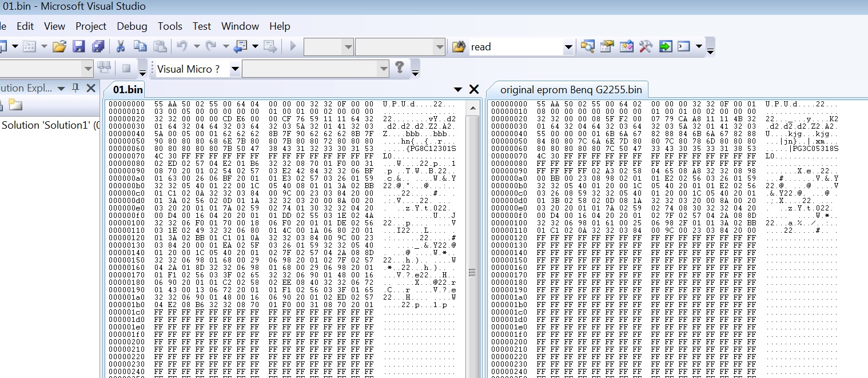Viewport: 868px width, 378px height.
Task: Click the icon left of the stop square
Action: point(104,68)
